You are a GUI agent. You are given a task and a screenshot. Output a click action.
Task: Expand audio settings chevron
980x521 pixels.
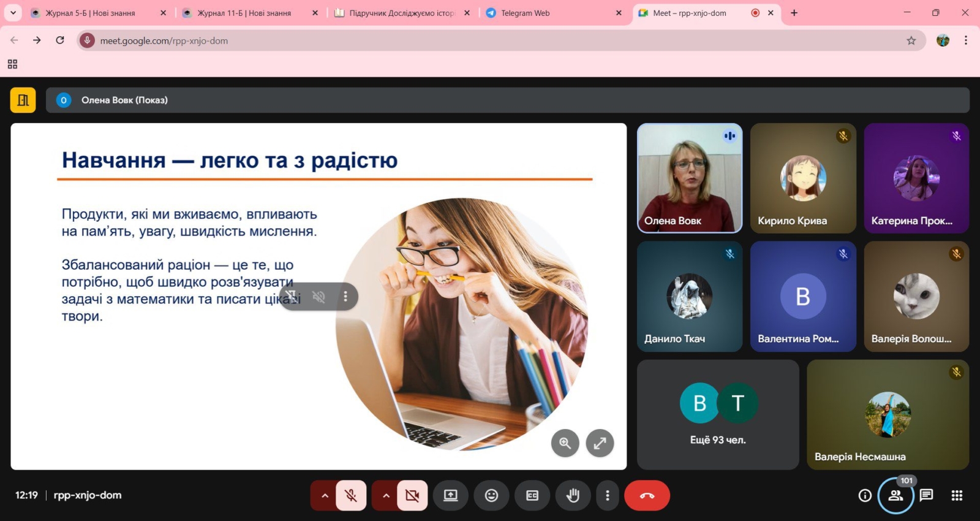tap(325, 495)
